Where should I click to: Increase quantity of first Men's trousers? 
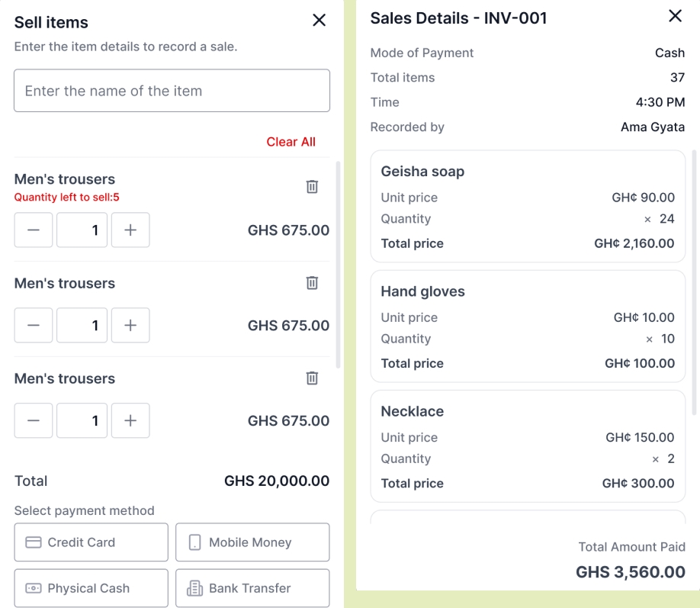click(x=130, y=230)
